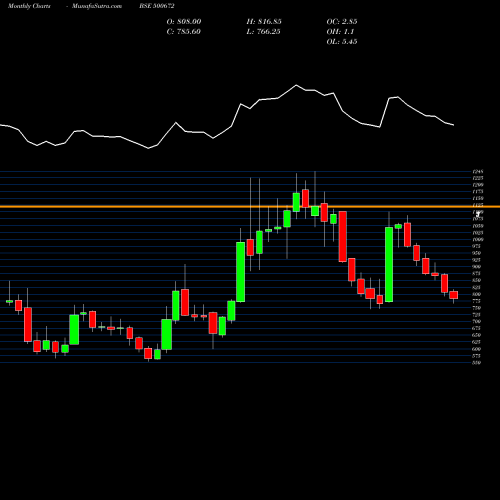
Task: Click the OC: 2.85 value
Action: [x=342, y=22]
